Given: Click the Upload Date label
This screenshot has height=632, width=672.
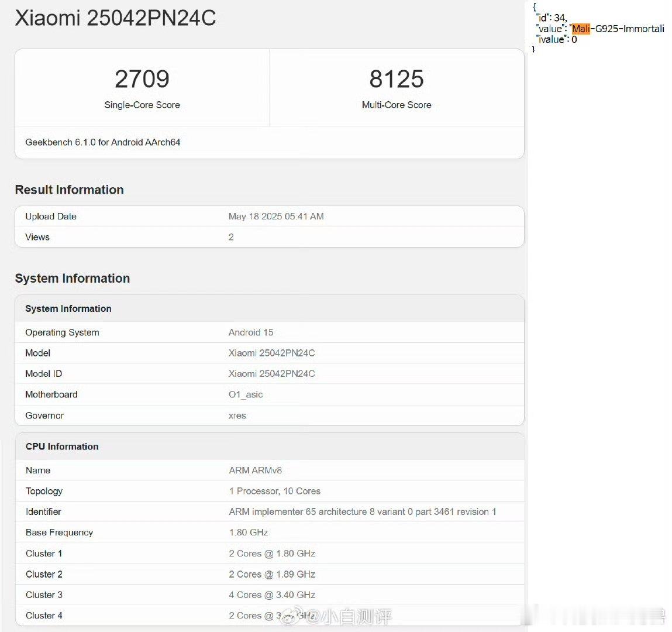Looking at the screenshot, I should tap(50, 217).
